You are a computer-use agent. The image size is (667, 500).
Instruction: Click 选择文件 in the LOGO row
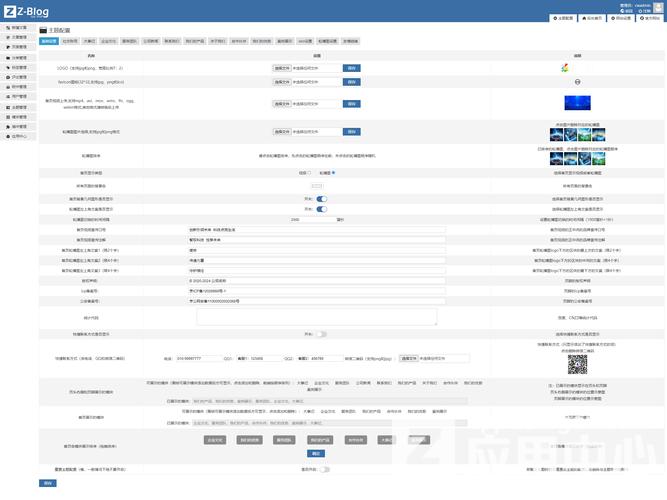tap(281, 68)
